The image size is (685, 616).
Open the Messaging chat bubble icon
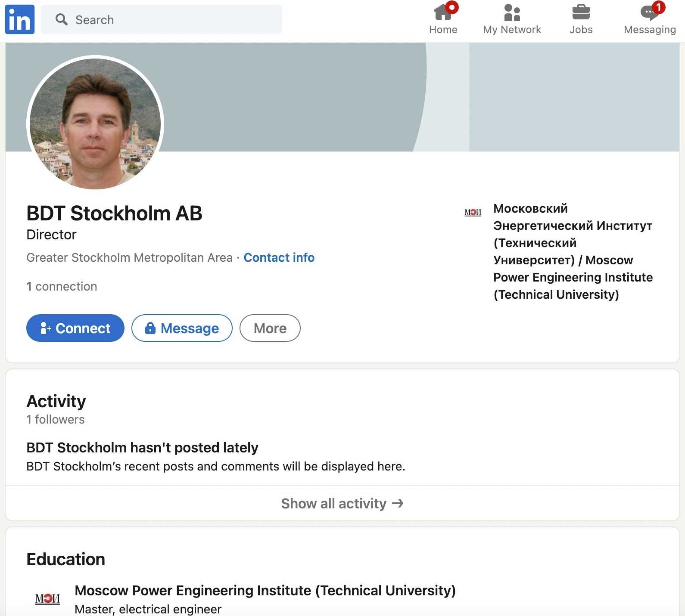point(649,13)
